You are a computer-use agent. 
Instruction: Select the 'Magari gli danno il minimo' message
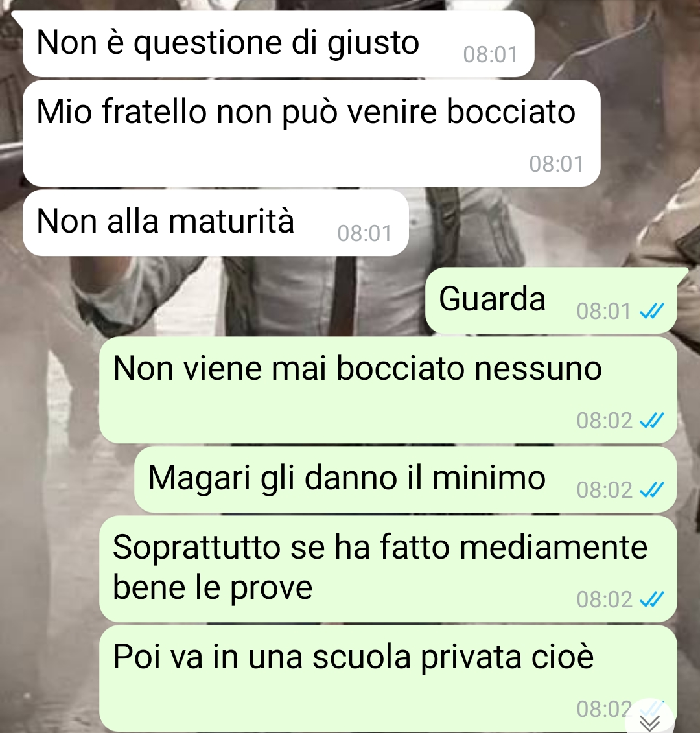coord(405,480)
